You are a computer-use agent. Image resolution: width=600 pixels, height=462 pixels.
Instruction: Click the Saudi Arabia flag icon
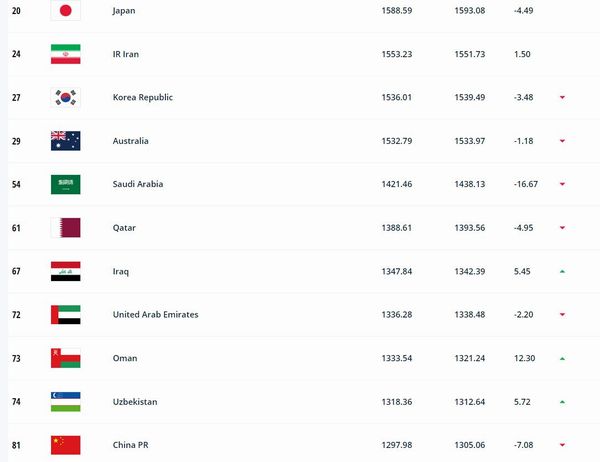65,185
